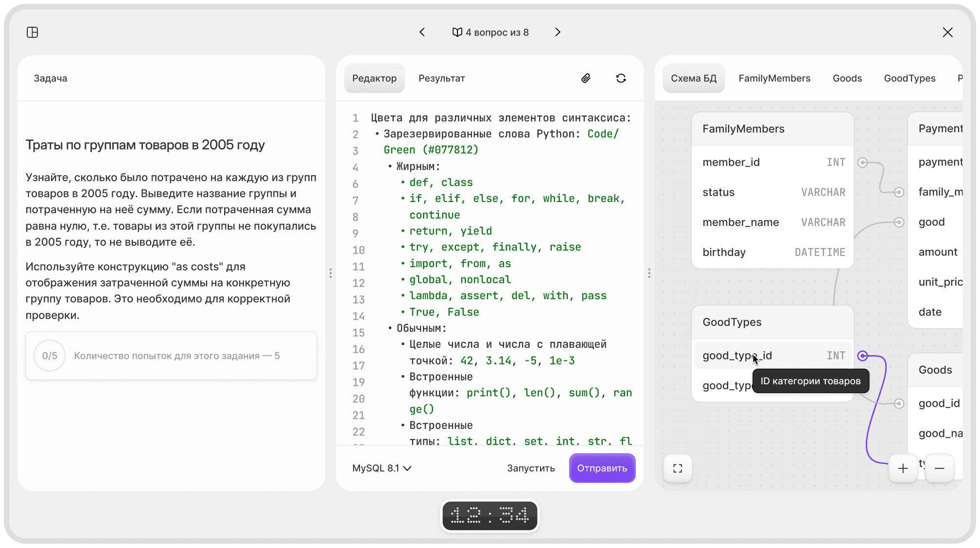Open the book icon of question counter
Viewport: 980px width, 548px height.
(457, 32)
